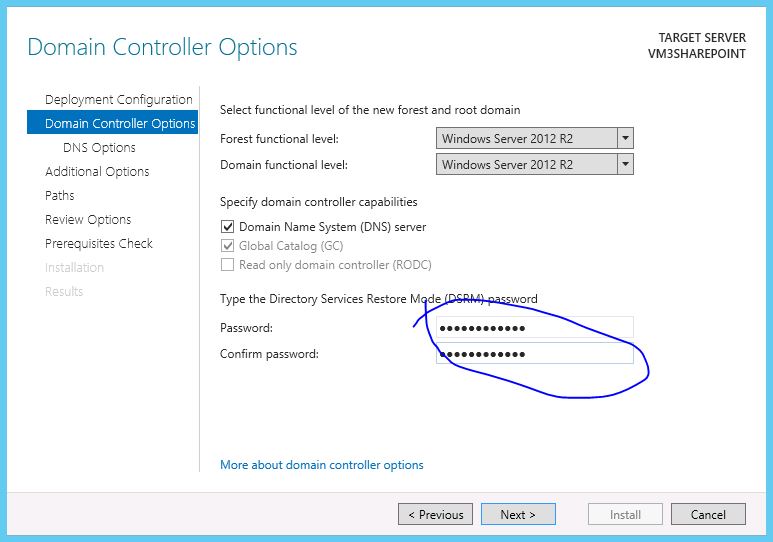
Task: Go back with the Previous button
Action: click(435, 514)
